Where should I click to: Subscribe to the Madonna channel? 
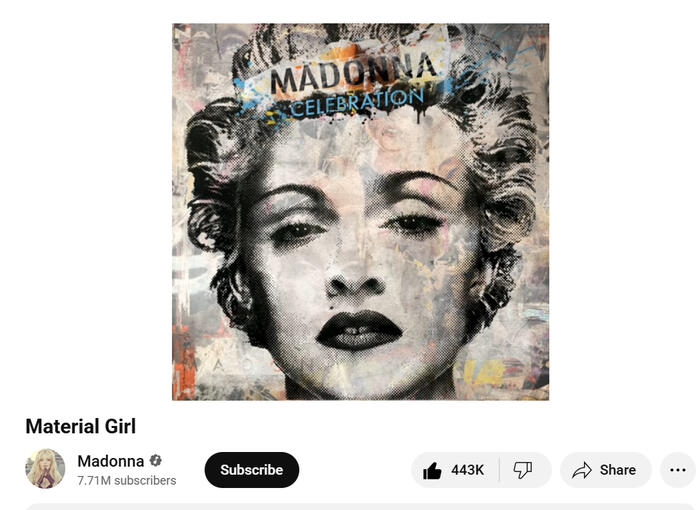[252, 470]
